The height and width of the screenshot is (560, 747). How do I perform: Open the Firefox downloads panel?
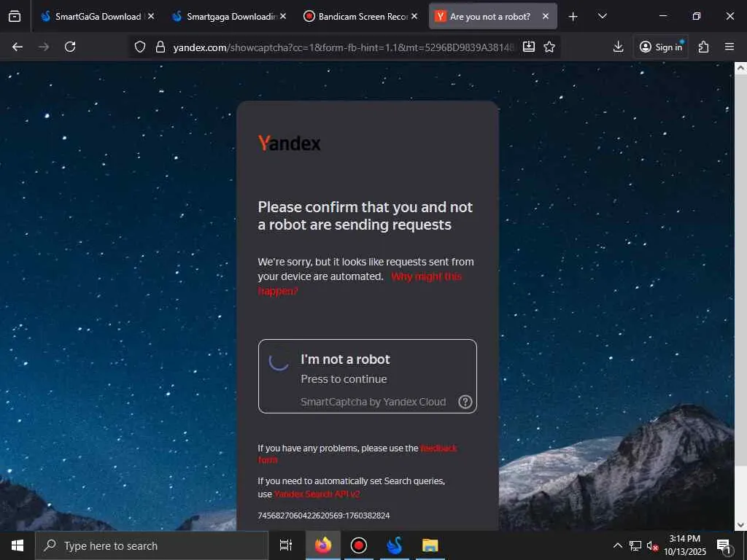point(619,47)
